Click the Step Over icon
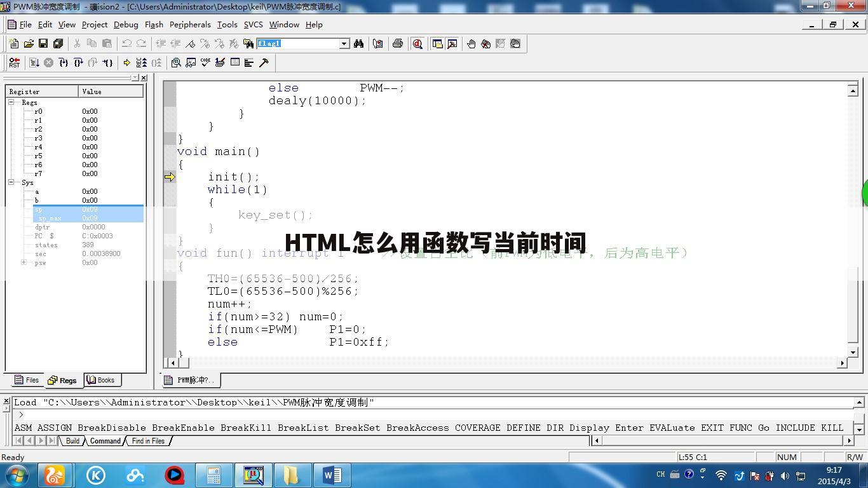 (x=78, y=62)
